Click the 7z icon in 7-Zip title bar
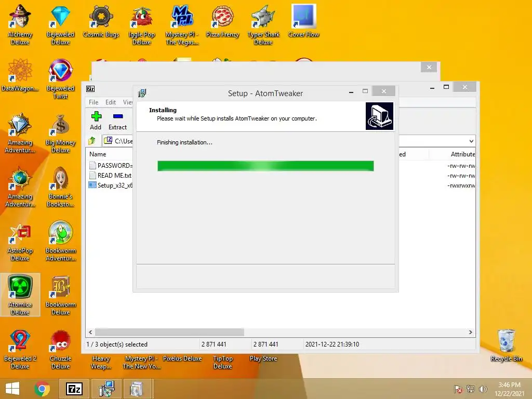 (x=90, y=89)
